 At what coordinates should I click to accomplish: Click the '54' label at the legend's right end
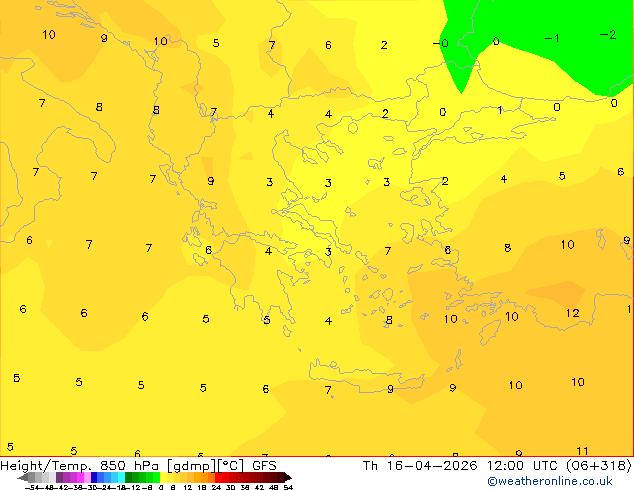click(x=288, y=487)
